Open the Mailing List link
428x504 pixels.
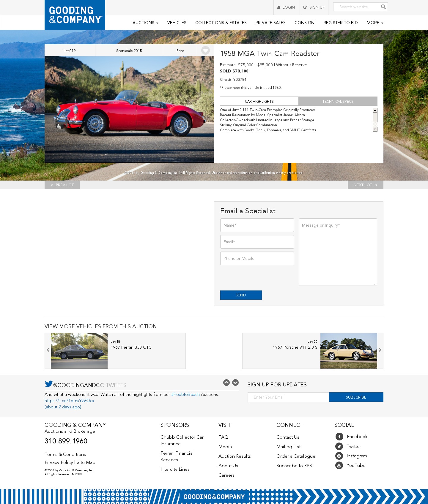289,447
